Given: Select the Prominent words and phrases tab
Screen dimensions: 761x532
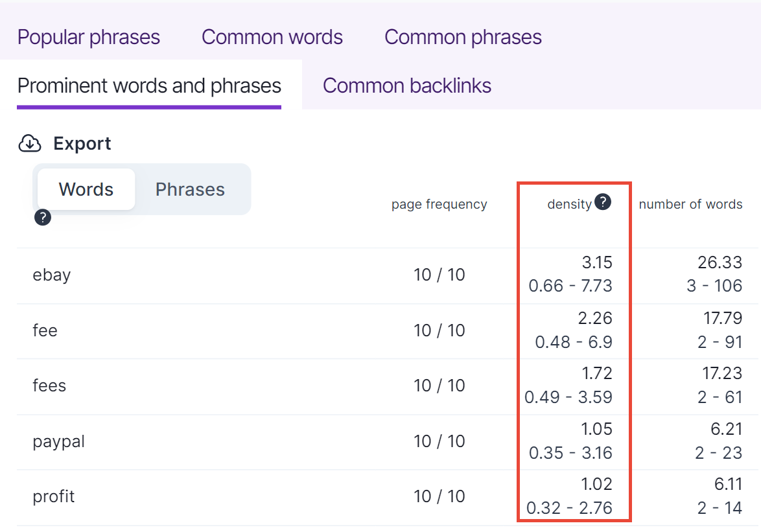Looking at the screenshot, I should tap(149, 86).
